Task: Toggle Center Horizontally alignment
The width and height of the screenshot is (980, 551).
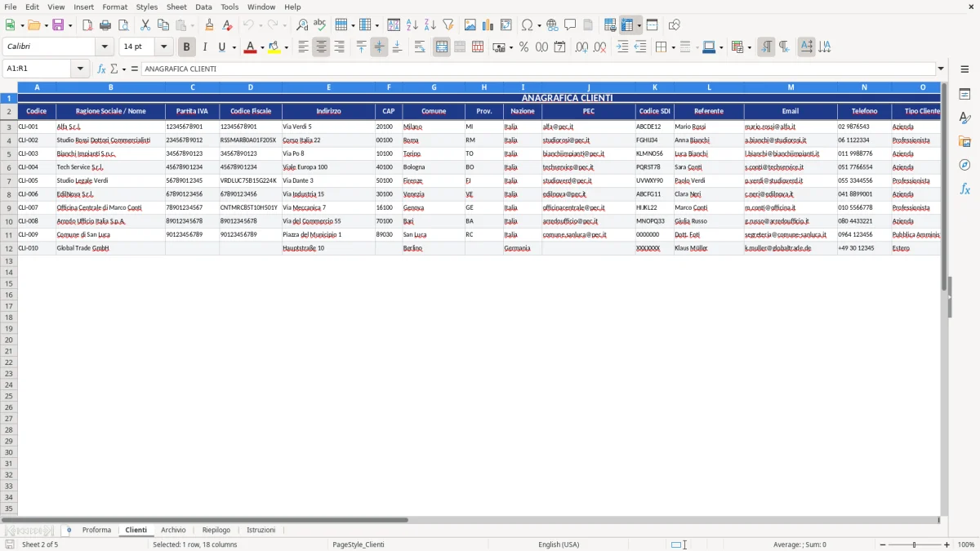Action: click(x=321, y=47)
